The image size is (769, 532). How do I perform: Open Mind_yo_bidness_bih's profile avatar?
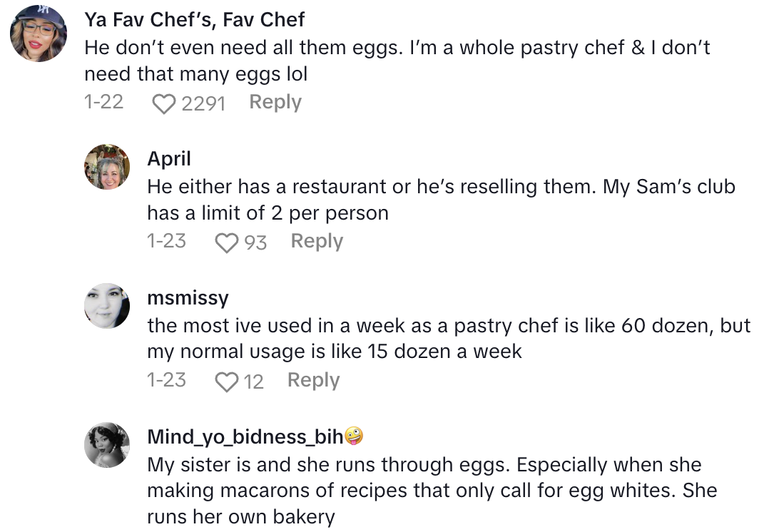[x=107, y=445]
